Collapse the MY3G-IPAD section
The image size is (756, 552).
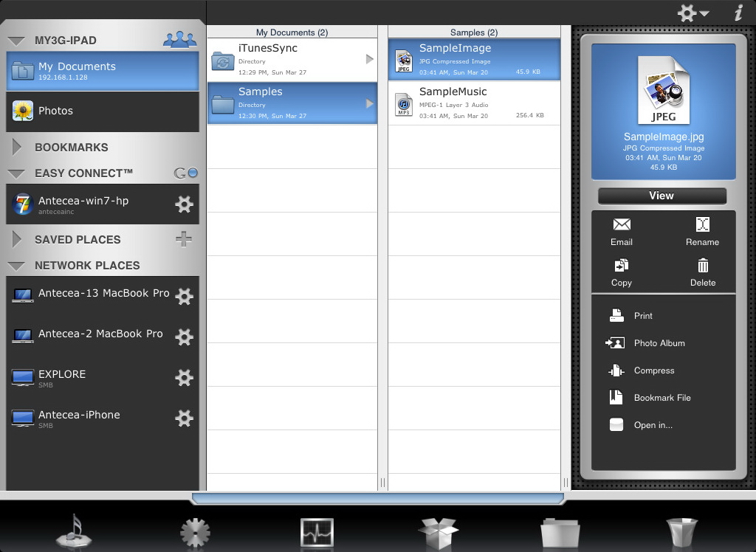(x=17, y=41)
